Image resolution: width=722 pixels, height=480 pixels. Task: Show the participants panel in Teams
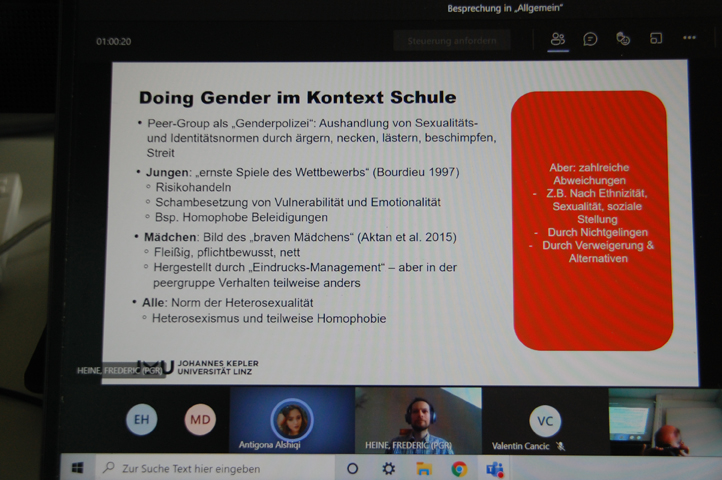(558, 39)
